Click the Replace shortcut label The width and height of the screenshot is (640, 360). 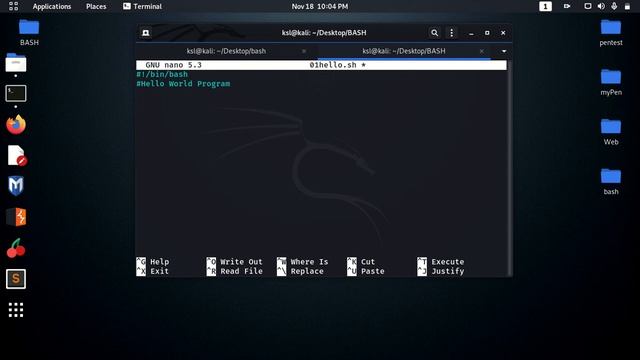coord(307,271)
